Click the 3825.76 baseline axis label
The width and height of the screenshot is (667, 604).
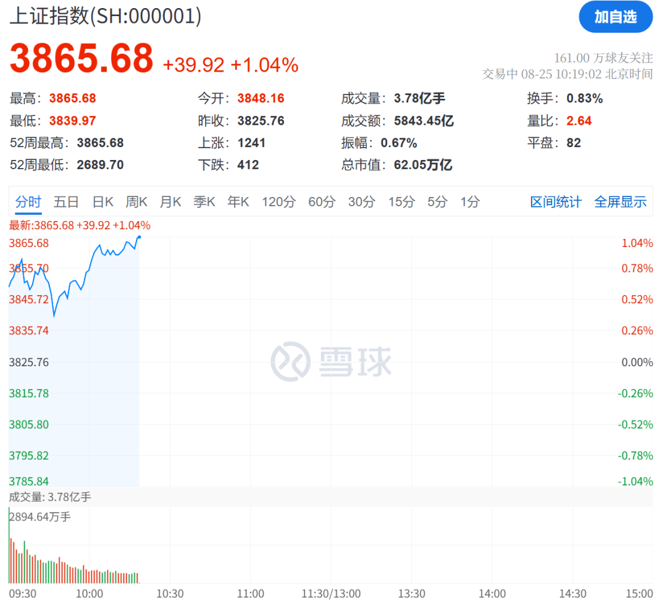coord(29,362)
